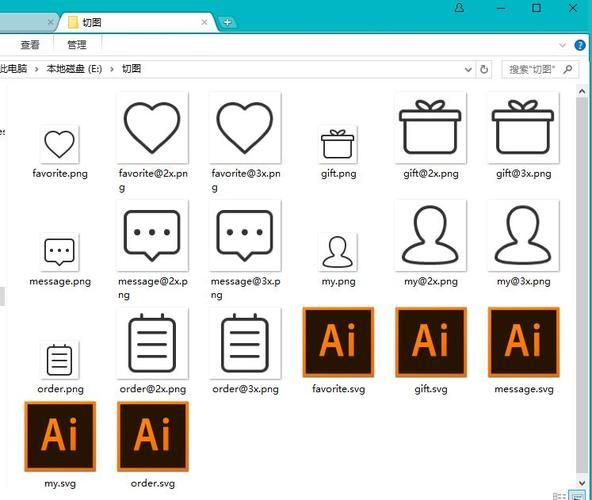Select the favorite.png heart icon file
Image resolution: width=592 pixels, height=500 pixels.
click(x=60, y=144)
